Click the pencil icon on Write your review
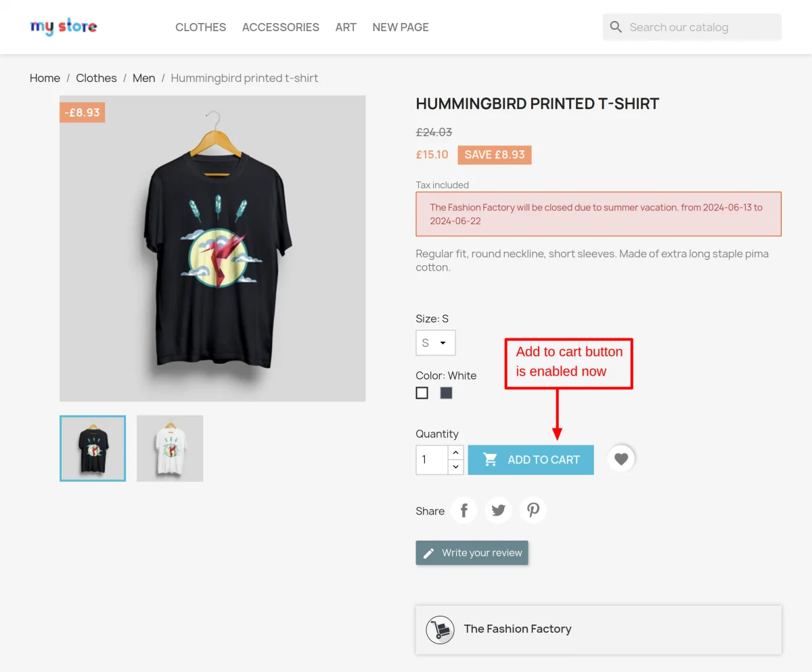Screen dimensions: 812x672 [428, 552]
